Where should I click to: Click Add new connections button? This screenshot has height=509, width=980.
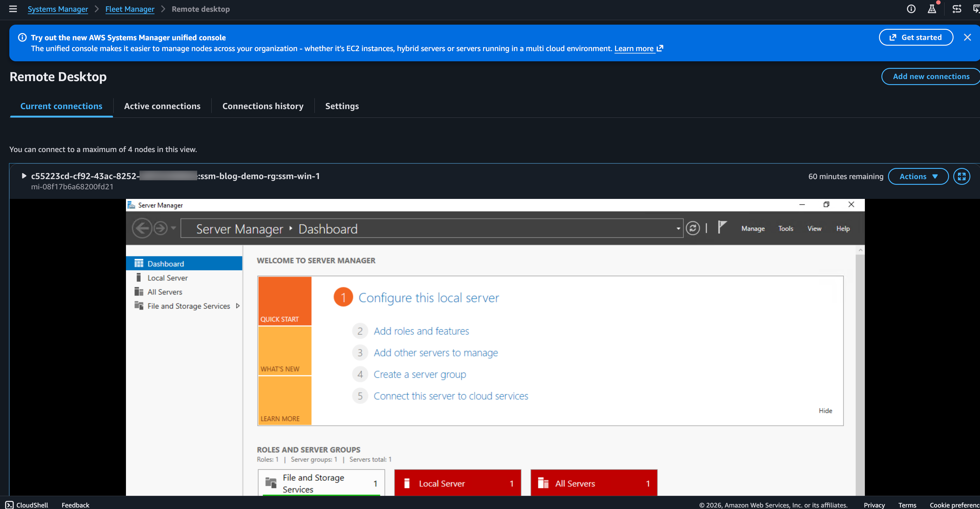point(930,76)
